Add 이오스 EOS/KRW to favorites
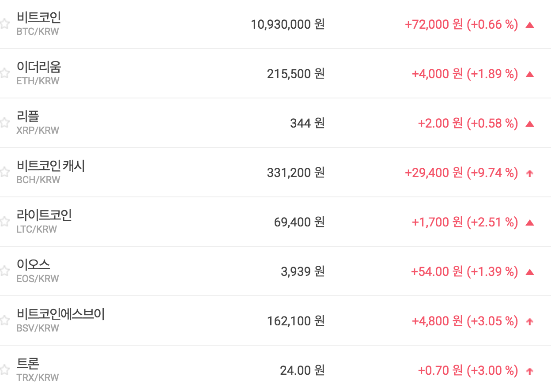Screen dimensions: 551x392 pos(4,271)
